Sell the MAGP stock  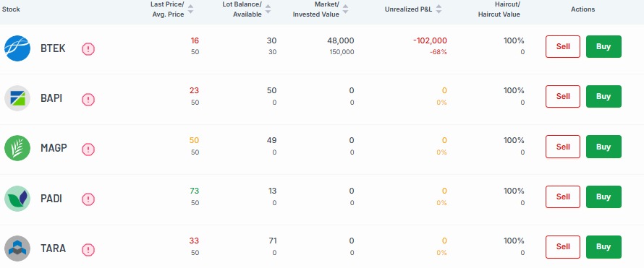pyautogui.click(x=563, y=147)
